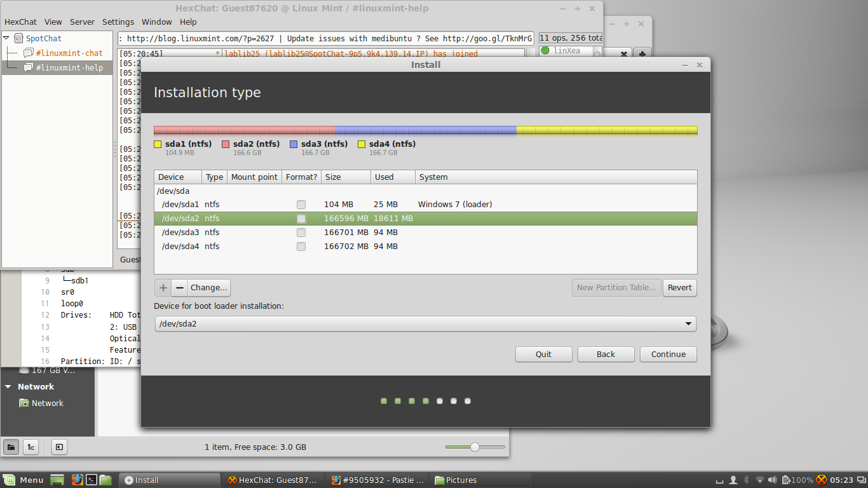
Task: Select the /dev/sda1 partition row
Action: point(426,205)
